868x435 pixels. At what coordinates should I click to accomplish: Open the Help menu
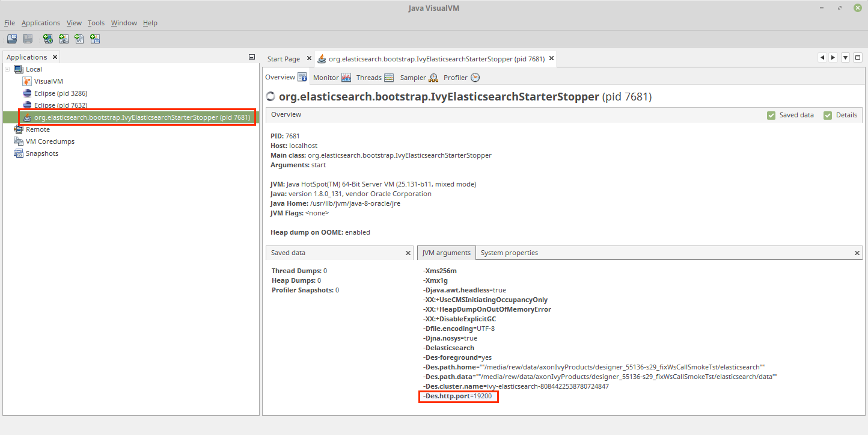150,23
